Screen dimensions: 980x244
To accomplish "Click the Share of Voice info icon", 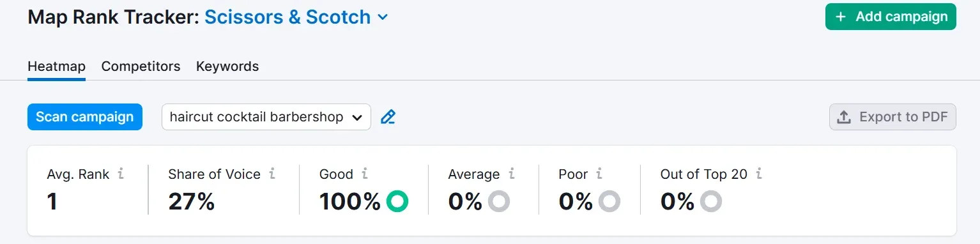I will (272, 174).
